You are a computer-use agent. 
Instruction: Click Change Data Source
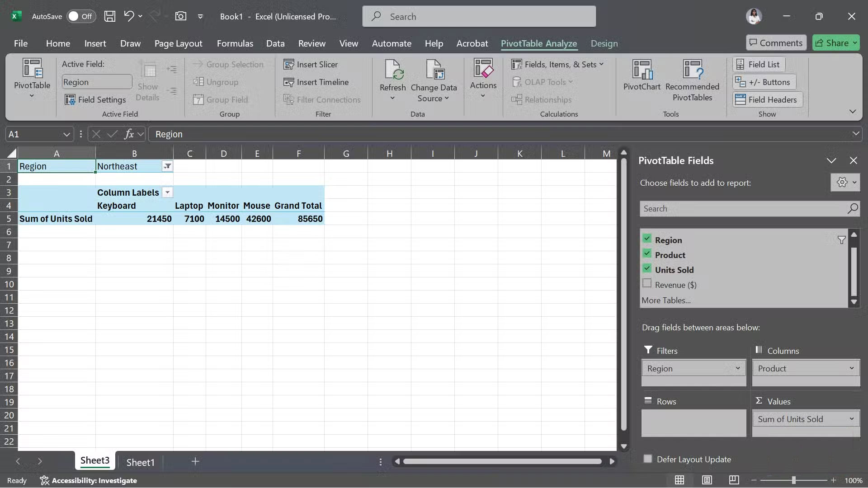coord(434,81)
